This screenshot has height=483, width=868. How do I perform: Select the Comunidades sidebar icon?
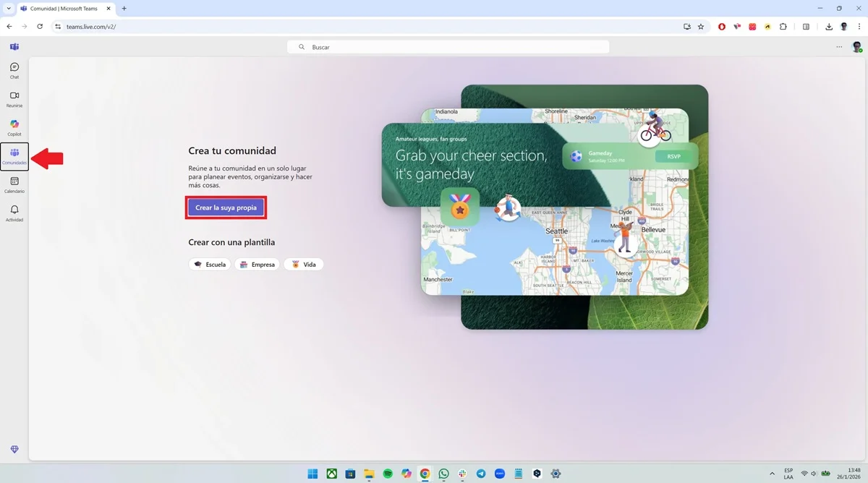(x=14, y=156)
